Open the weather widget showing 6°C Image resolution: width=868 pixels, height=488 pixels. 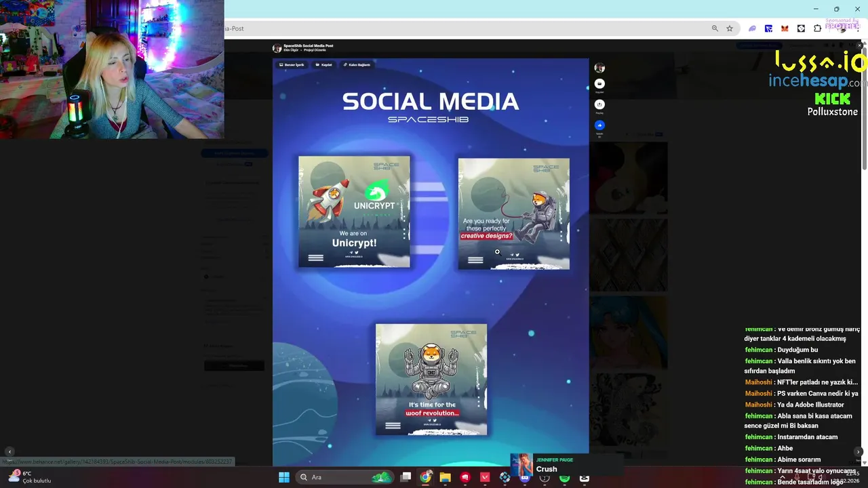pyautogui.click(x=31, y=477)
